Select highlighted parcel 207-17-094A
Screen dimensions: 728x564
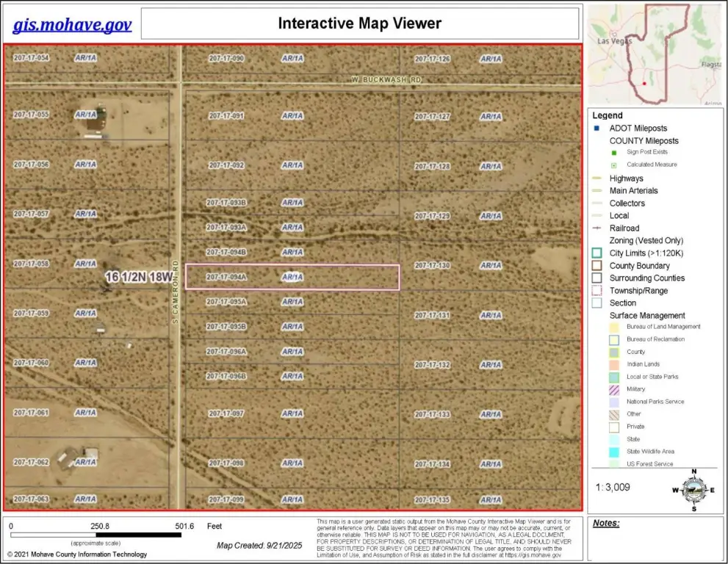click(x=292, y=278)
